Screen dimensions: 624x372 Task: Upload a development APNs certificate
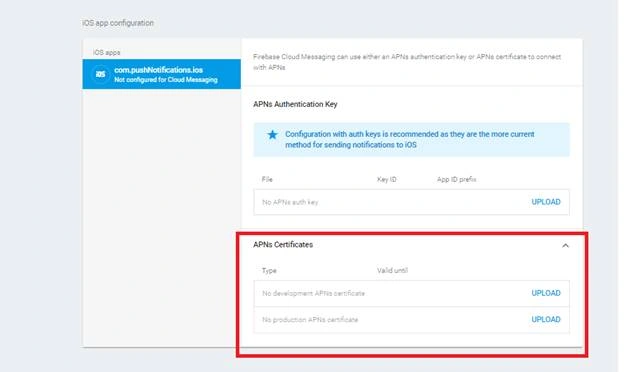(x=546, y=293)
